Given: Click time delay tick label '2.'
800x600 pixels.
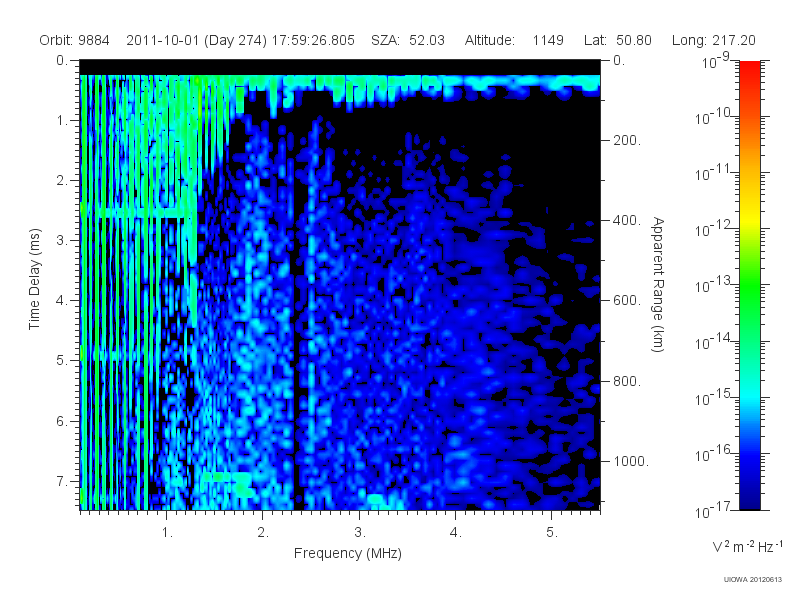Looking at the screenshot, I should click(61, 181).
